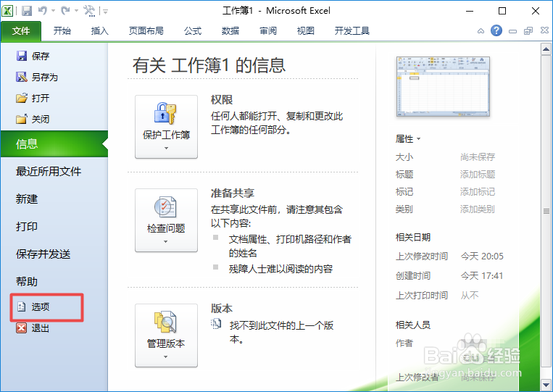553x392 pixels.
Task: Select 信息 in the backstage menu
Action: point(54,143)
